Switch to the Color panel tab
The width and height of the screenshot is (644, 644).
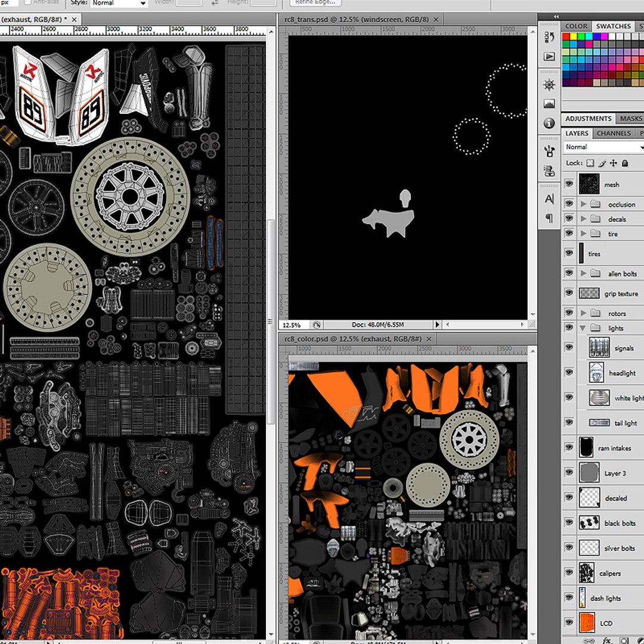click(576, 26)
